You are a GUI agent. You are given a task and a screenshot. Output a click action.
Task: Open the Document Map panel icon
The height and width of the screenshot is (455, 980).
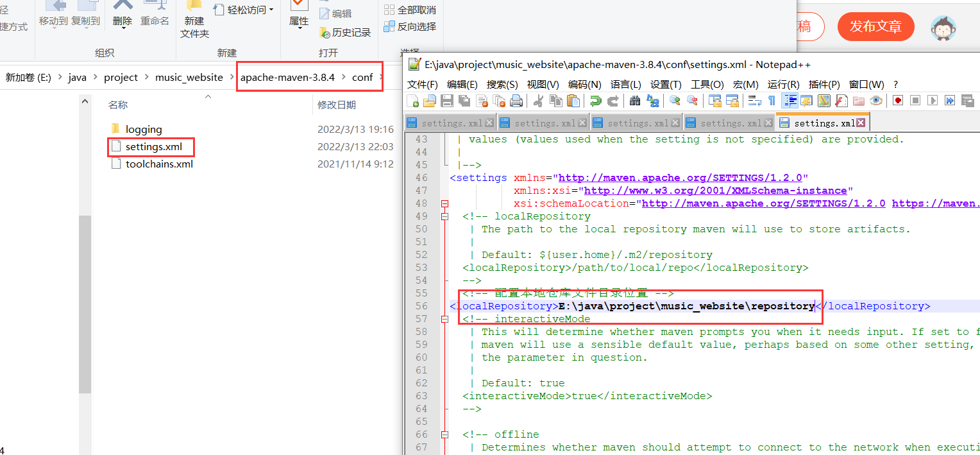pyautogui.click(x=824, y=101)
